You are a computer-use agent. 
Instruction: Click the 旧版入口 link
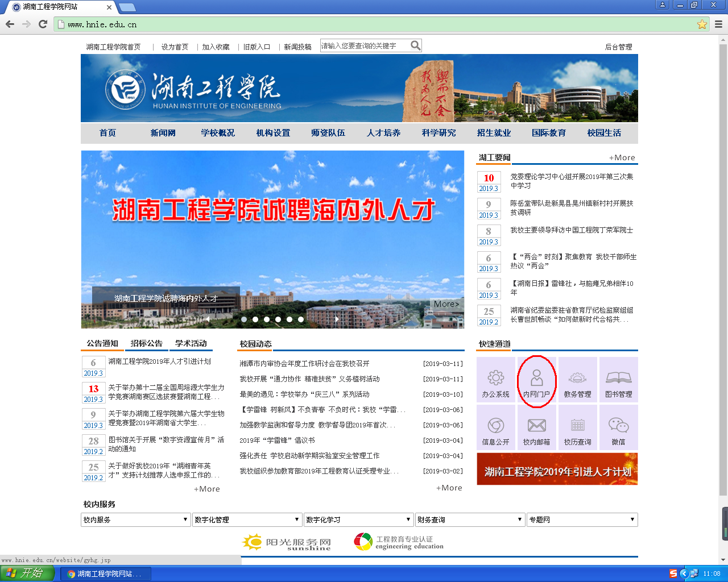[257, 47]
